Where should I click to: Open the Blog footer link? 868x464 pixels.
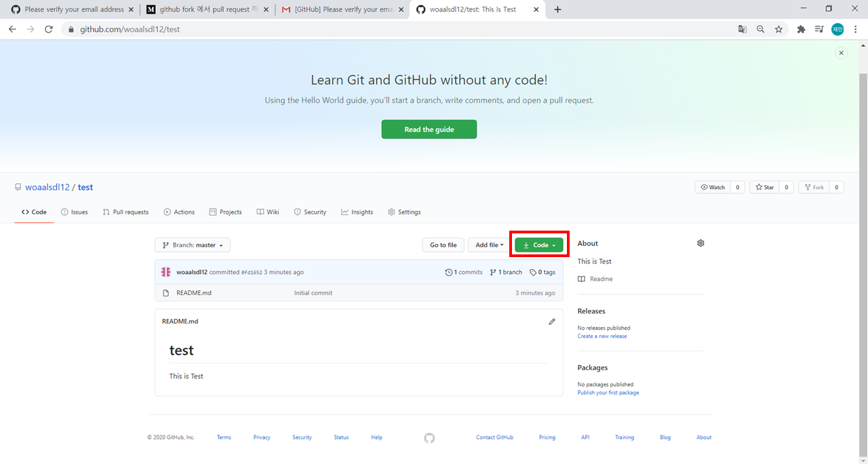[665, 438]
